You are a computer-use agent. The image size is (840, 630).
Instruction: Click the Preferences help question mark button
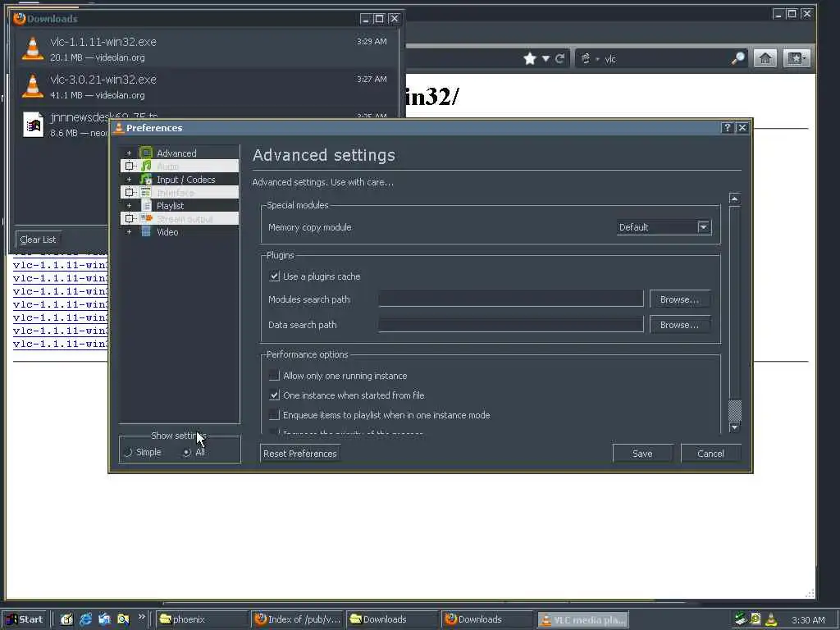[727, 127]
